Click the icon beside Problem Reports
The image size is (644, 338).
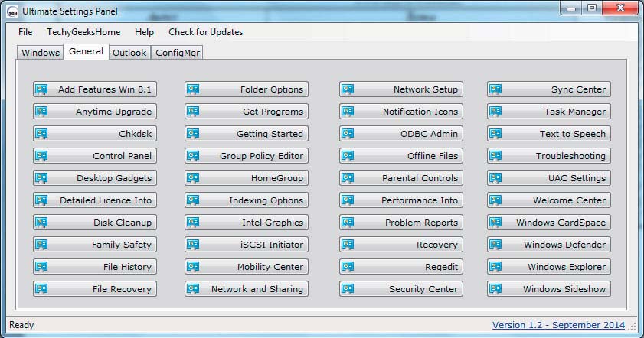pos(348,222)
